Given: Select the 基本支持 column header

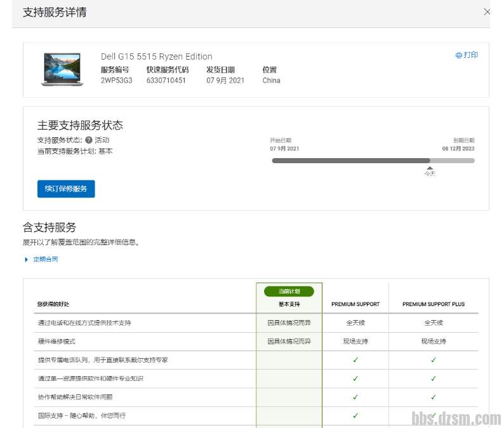Looking at the screenshot, I should 289,304.
